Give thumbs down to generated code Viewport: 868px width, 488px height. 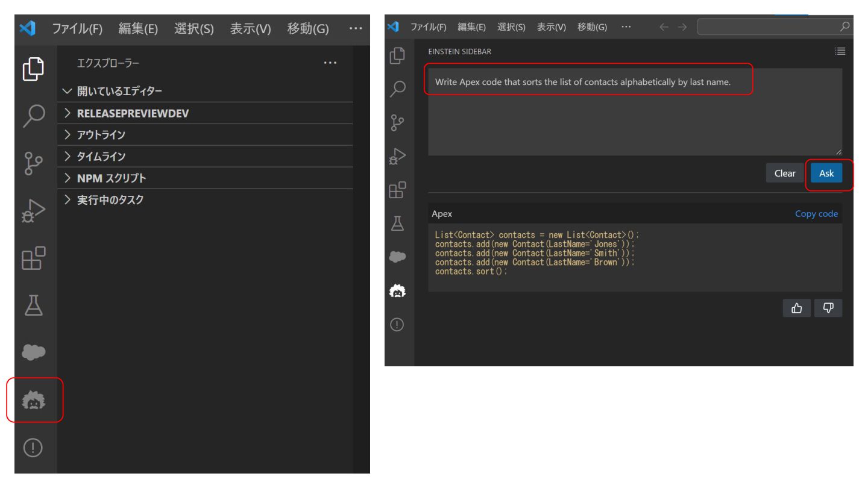coord(828,308)
